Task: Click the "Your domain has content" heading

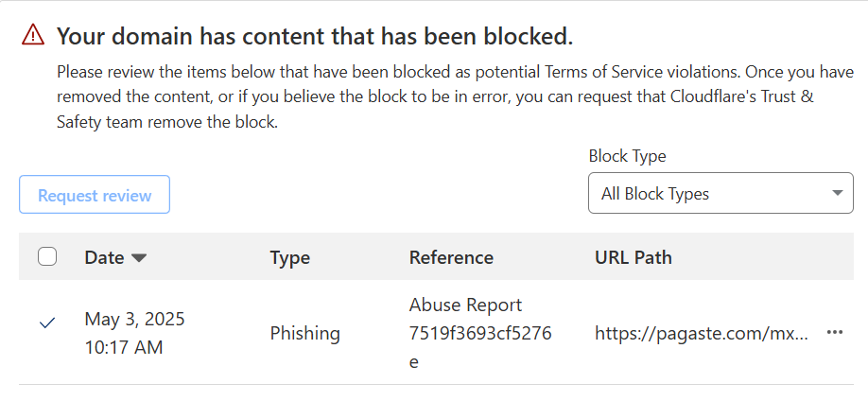Action: (x=315, y=37)
